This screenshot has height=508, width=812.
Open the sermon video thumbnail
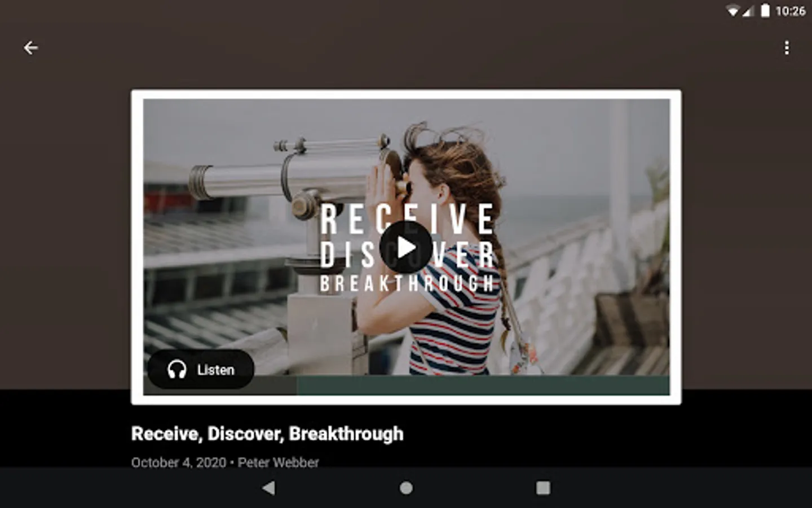pyautogui.click(x=406, y=247)
